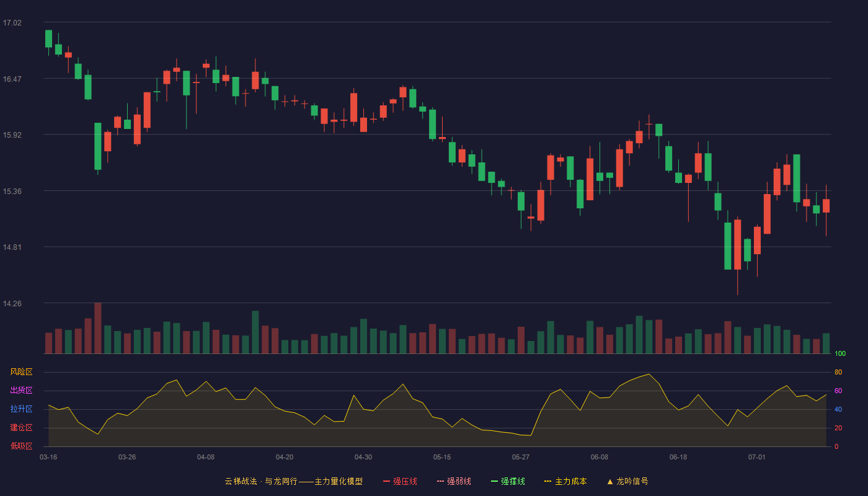The image size is (868, 496).
Task: Select the 出货区 zone label
Action: [21, 391]
